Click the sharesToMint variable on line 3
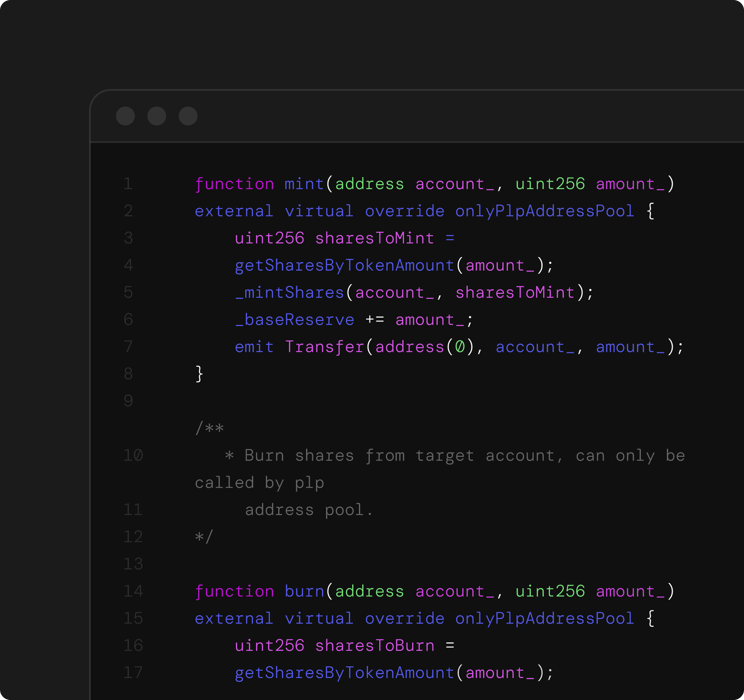Viewport: 744px width, 700px height. pos(374,238)
